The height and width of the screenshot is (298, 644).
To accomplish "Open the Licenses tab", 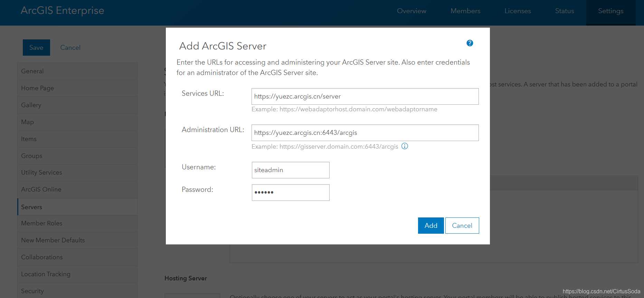I will click(x=518, y=11).
